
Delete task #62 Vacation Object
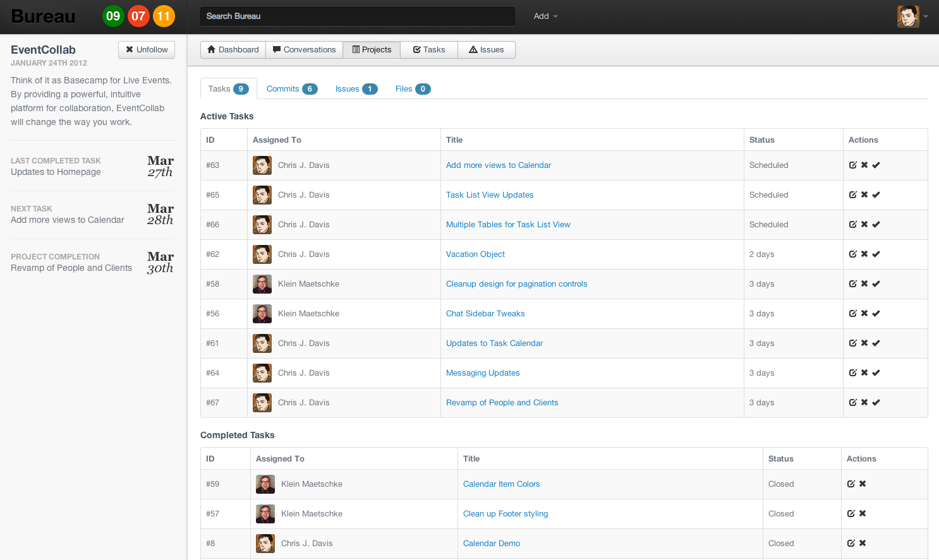pos(864,254)
